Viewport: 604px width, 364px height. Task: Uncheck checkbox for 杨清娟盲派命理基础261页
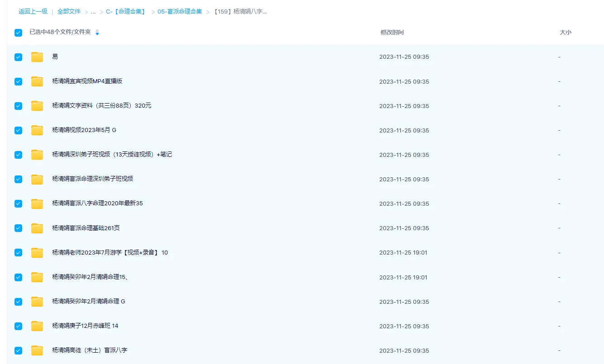pyautogui.click(x=18, y=228)
